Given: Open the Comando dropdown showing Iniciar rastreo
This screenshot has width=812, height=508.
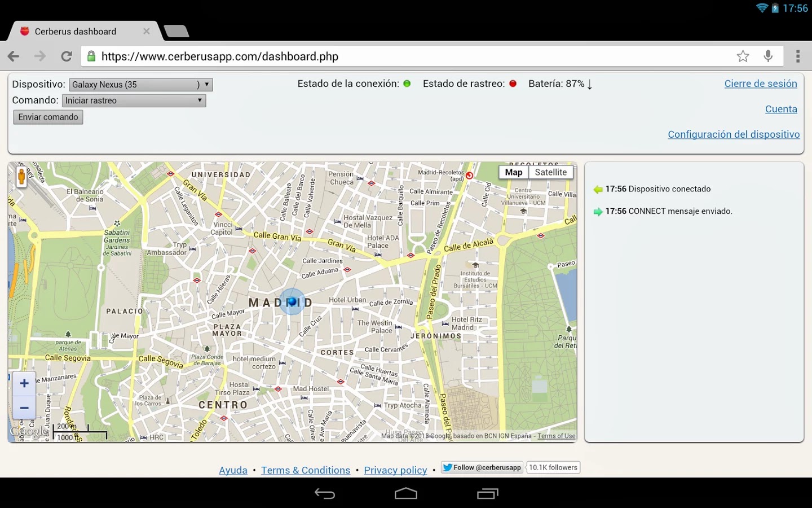Looking at the screenshot, I should coord(134,100).
